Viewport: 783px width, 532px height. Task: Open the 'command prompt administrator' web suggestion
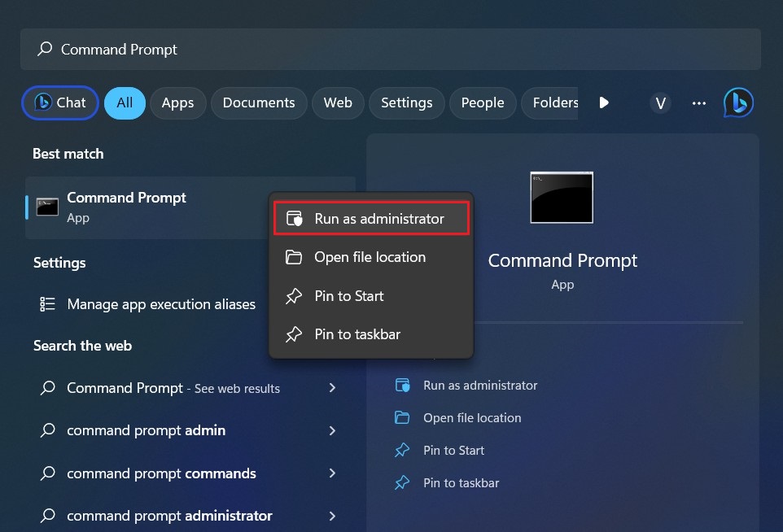tap(190, 516)
